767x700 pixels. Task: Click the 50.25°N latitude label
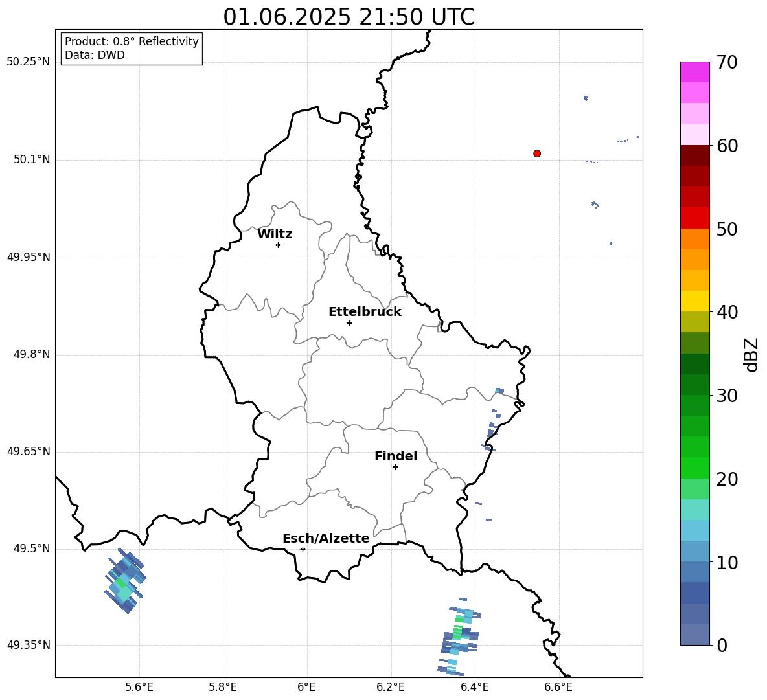(29, 62)
